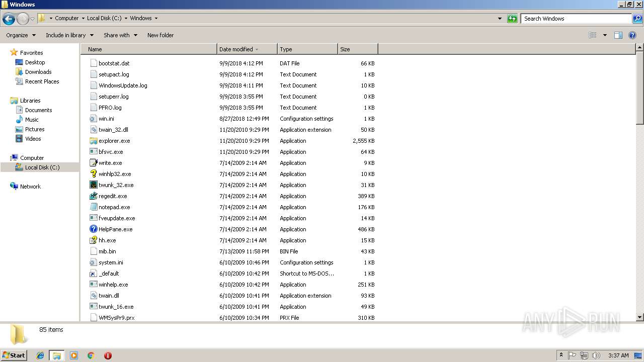644x362 pixels.
Task: Click the red Opera taskbar icon
Action: pos(108,355)
